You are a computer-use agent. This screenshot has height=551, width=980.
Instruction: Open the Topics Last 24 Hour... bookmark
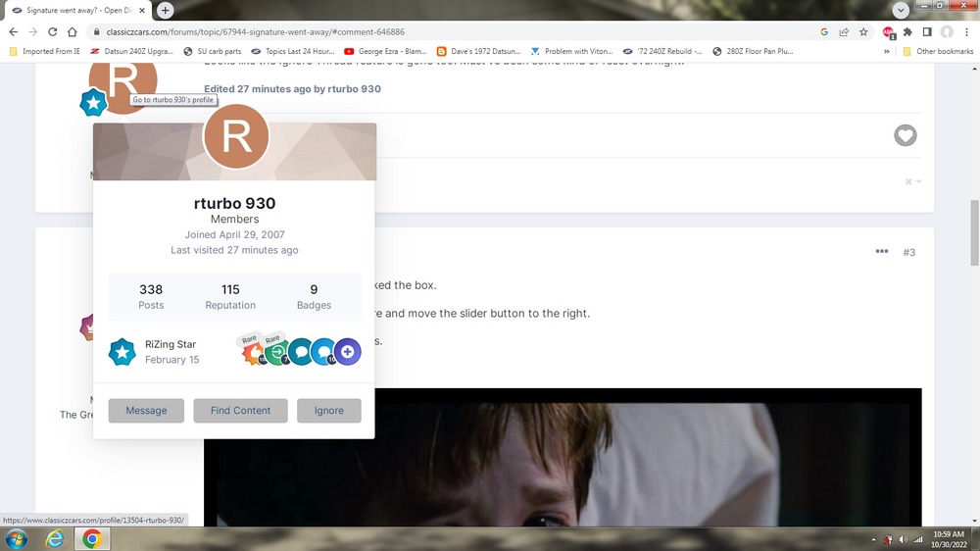coord(292,51)
